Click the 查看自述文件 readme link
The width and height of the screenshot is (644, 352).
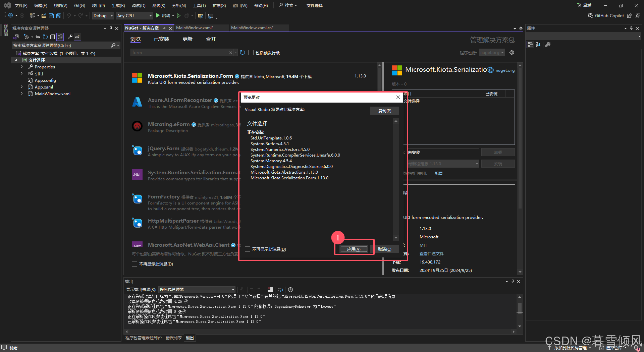click(x=431, y=253)
